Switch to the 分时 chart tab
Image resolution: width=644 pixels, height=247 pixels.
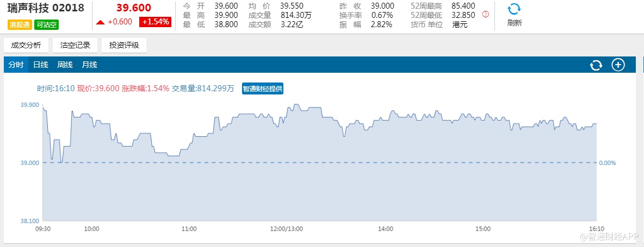click(16, 65)
